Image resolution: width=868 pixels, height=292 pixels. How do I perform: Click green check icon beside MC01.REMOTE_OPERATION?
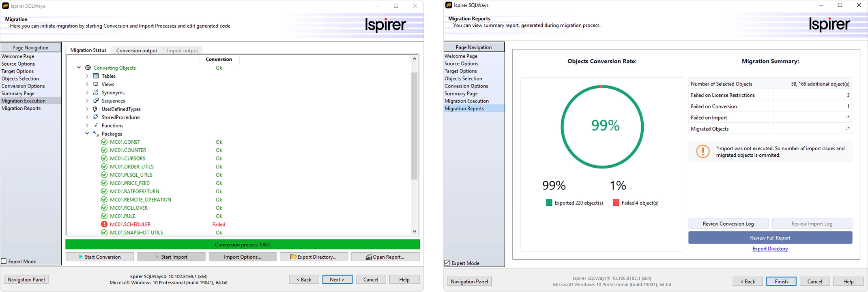[104, 200]
